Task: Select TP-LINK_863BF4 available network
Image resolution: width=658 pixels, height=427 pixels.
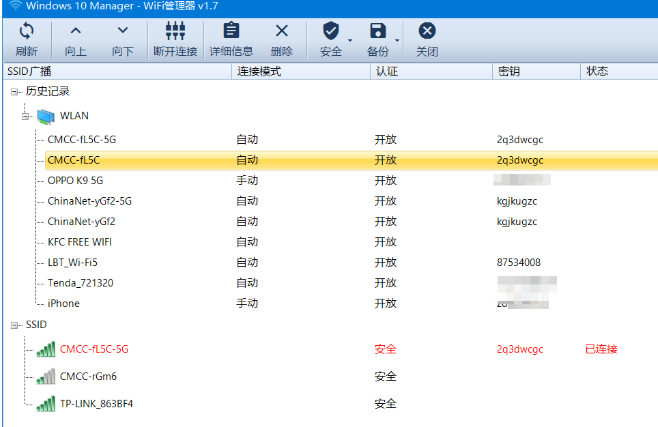Action: [97, 404]
